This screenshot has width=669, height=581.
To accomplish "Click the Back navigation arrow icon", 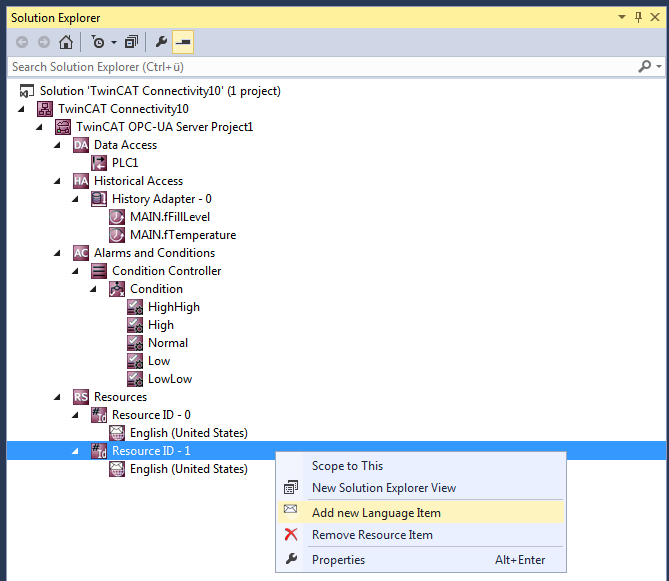I will (22, 42).
